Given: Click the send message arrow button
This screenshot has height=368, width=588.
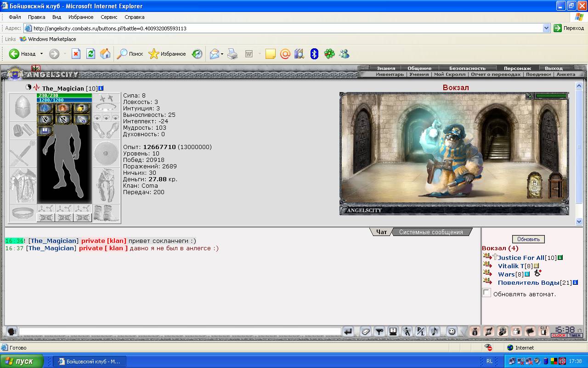Looking at the screenshot, I should [x=348, y=331].
